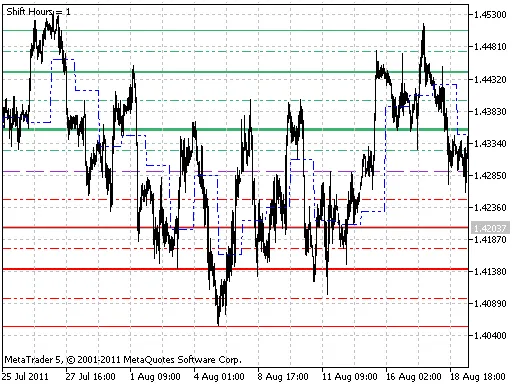Select the 1.44320 price axis label
The image size is (521, 388).
click(490, 79)
